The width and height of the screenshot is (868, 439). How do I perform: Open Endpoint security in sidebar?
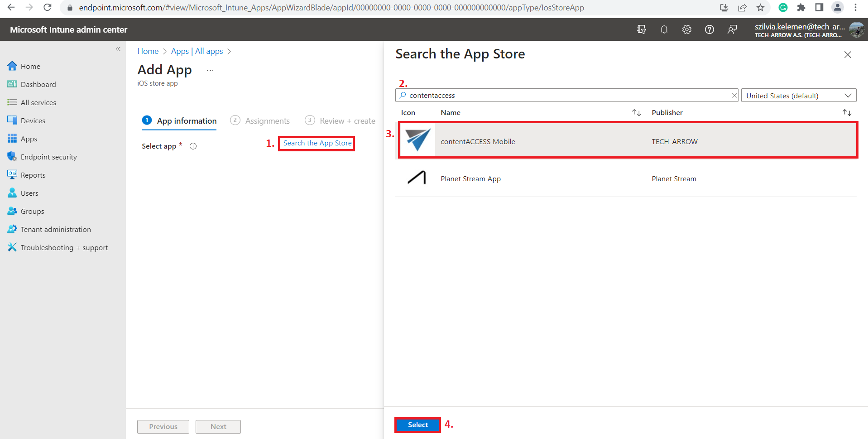pyautogui.click(x=48, y=157)
